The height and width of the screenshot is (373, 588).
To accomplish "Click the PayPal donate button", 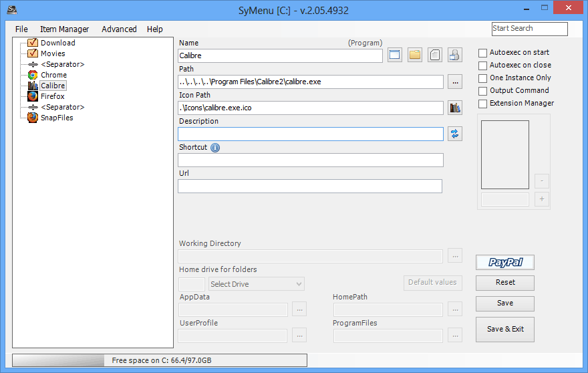I will tap(504, 262).
